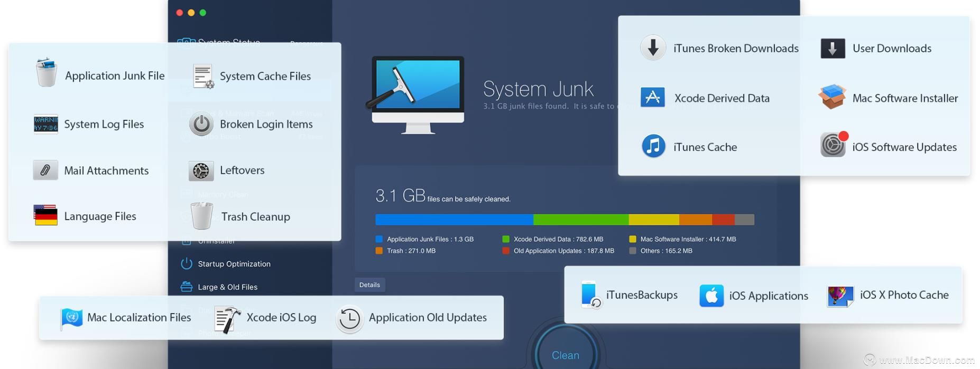Click the blue Application Junk Files bar segment
The height and width of the screenshot is (369, 980).
454,220
